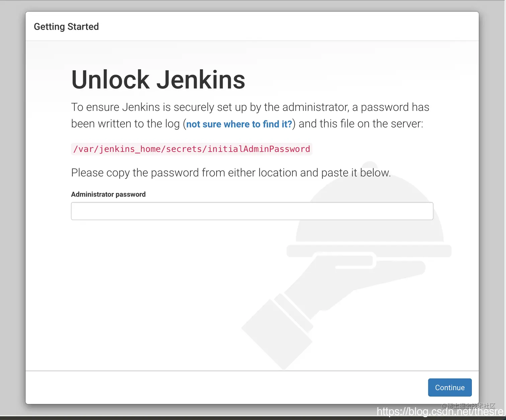Click the Getting Started header title
This screenshot has width=506, height=420.
pyautogui.click(x=66, y=26)
